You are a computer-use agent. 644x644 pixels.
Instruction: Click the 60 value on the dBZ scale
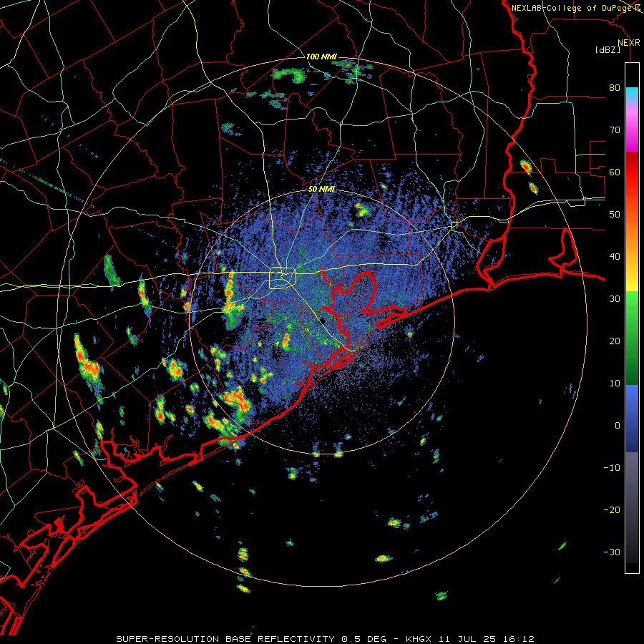tap(615, 172)
